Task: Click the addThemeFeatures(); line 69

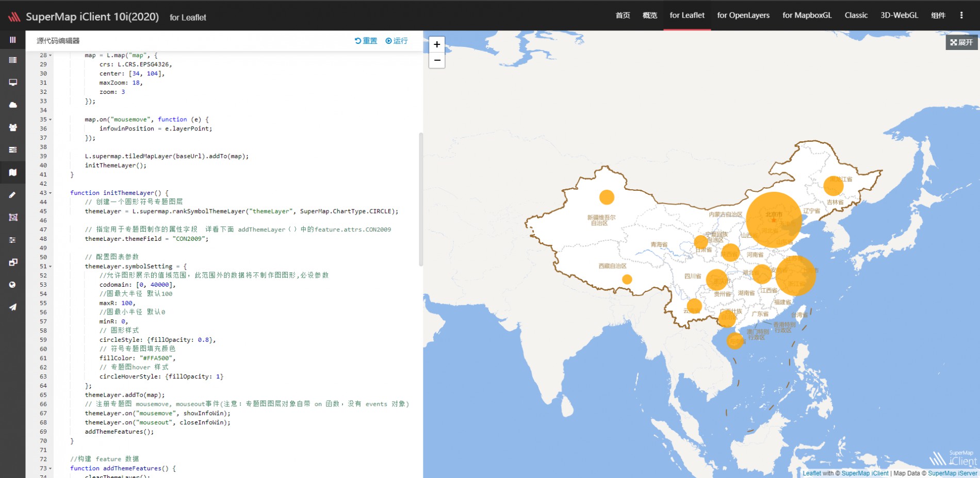Action: pos(119,432)
